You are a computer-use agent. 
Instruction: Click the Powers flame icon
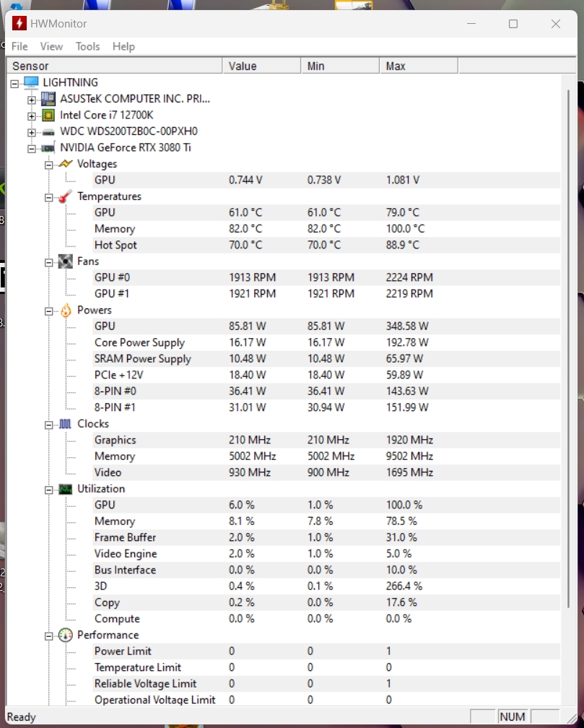pos(66,310)
